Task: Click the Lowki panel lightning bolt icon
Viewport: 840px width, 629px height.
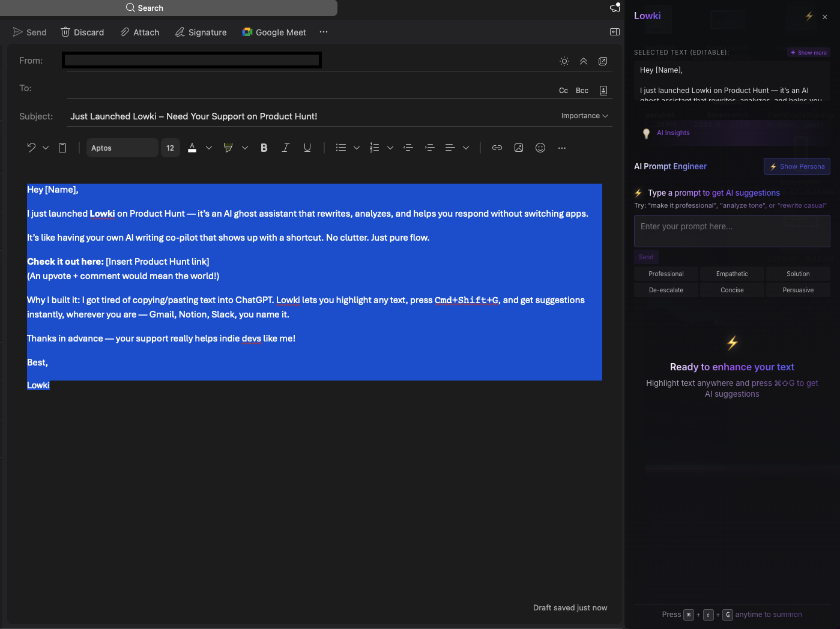Action: (809, 16)
